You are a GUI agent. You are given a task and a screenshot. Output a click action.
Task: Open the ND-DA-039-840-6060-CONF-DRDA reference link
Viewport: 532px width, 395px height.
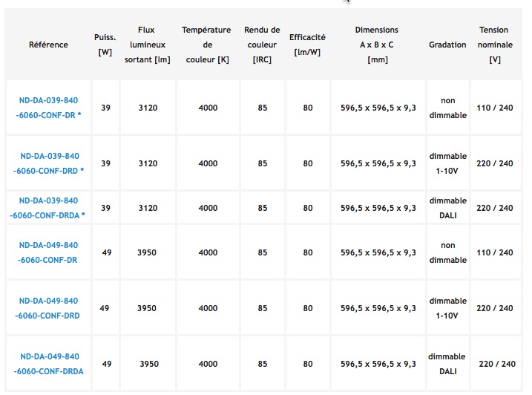(x=47, y=208)
